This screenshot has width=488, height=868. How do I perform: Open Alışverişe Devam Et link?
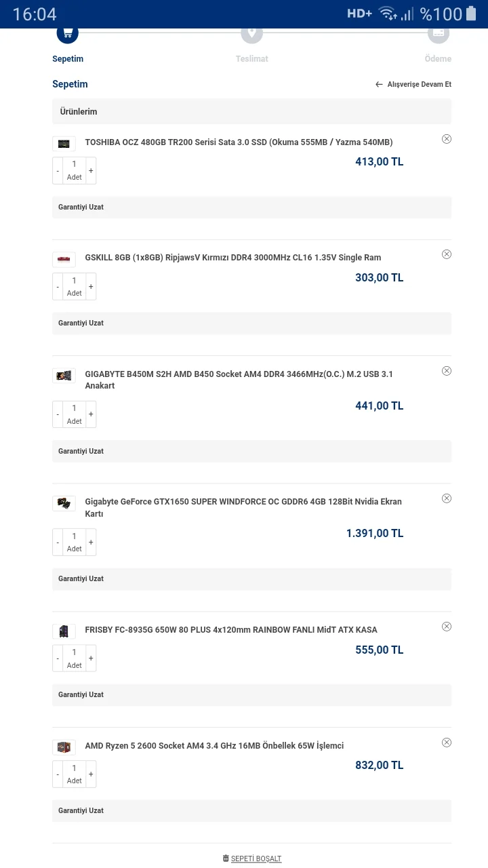point(419,84)
